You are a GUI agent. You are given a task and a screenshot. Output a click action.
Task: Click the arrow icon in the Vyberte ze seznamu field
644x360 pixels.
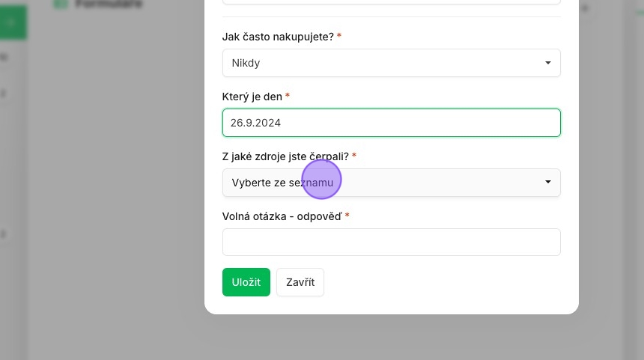548,182
